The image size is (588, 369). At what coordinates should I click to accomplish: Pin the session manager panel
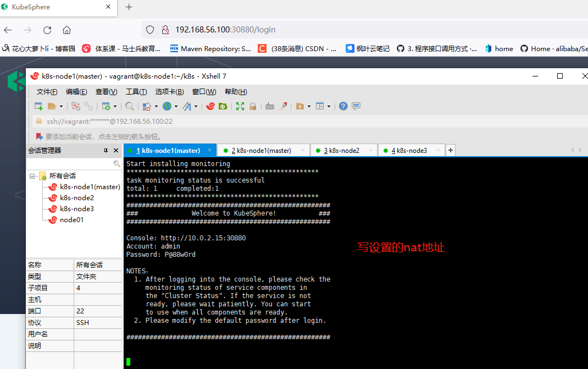point(106,151)
